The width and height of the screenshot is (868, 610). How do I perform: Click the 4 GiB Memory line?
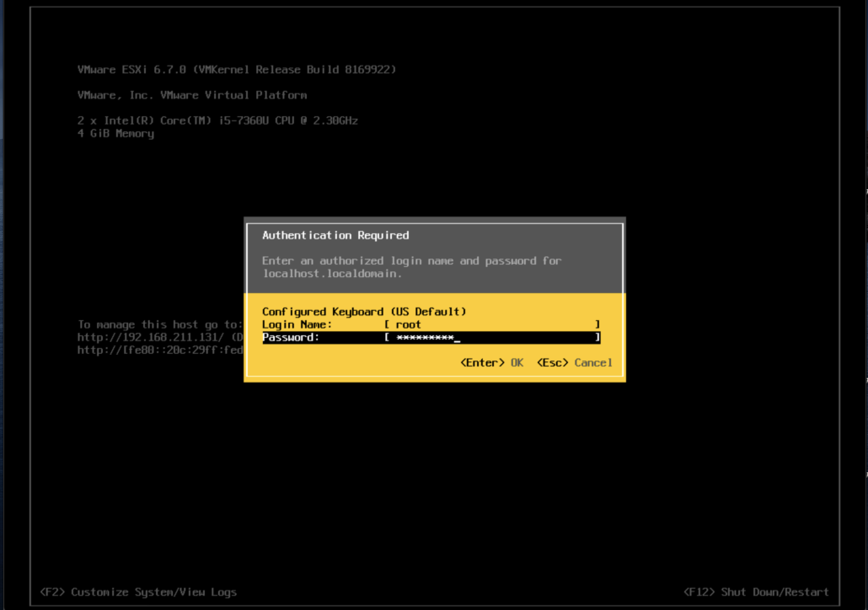[115, 134]
